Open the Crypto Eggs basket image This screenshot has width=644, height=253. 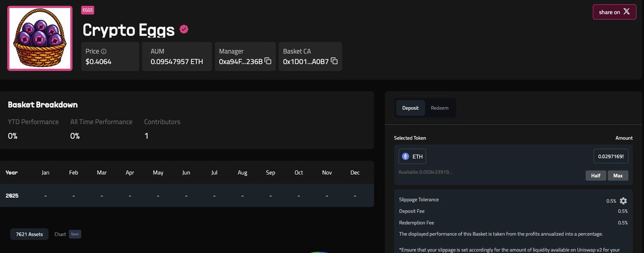[40, 38]
